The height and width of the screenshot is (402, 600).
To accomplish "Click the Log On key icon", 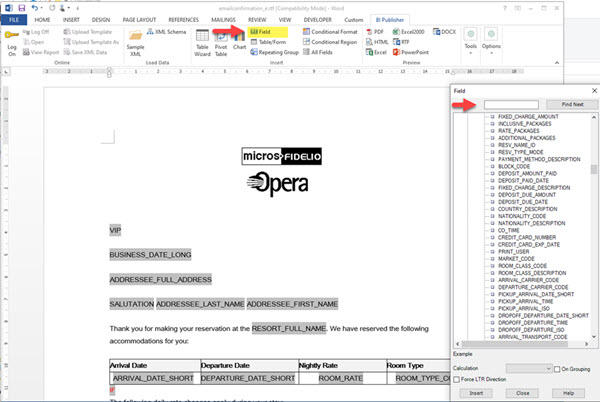I will click(x=11, y=35).
